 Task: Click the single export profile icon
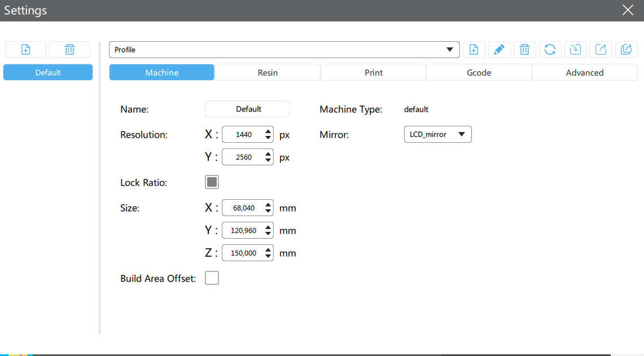click(601, 50)
